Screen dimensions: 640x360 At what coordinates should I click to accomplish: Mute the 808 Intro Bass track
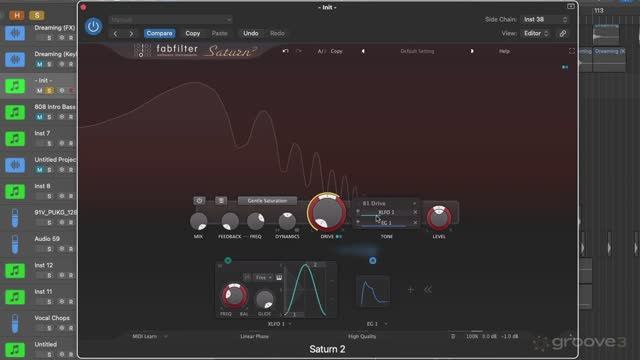(x=40, y=117)
